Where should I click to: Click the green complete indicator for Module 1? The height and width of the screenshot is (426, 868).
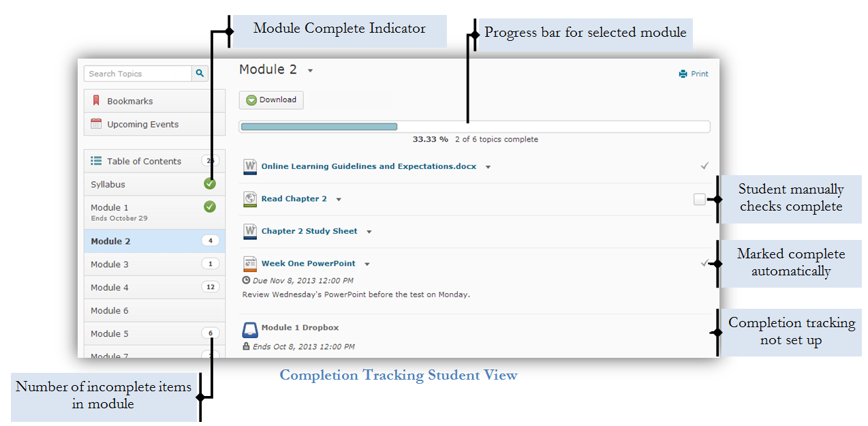click(210, 207)
